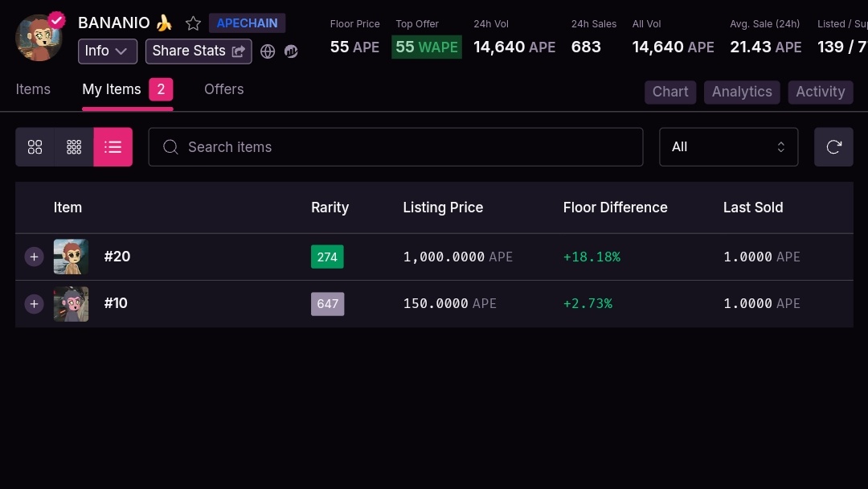Sort by the Last Sold column header
868x489 pixels.
pos(753,208)
